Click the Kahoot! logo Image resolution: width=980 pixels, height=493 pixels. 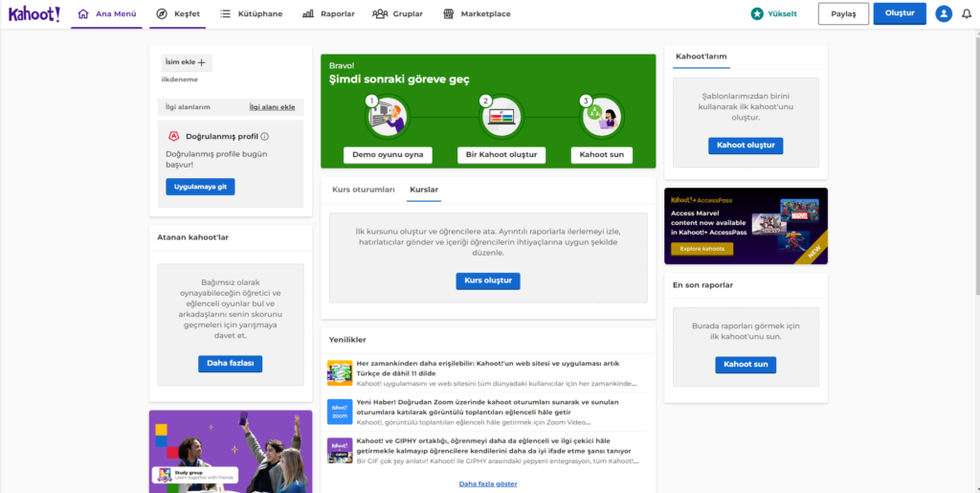pyautogui.click(x=34, y=13)
